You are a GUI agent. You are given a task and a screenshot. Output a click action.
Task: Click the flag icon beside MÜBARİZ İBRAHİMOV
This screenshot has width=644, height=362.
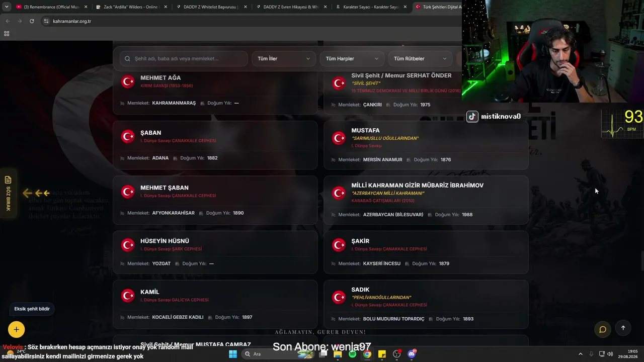click(x=339, y=193)
